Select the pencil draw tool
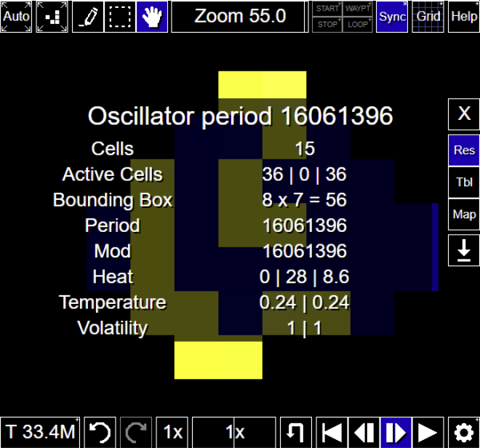The width and height of the screenshot is (480, 448). 88,17
